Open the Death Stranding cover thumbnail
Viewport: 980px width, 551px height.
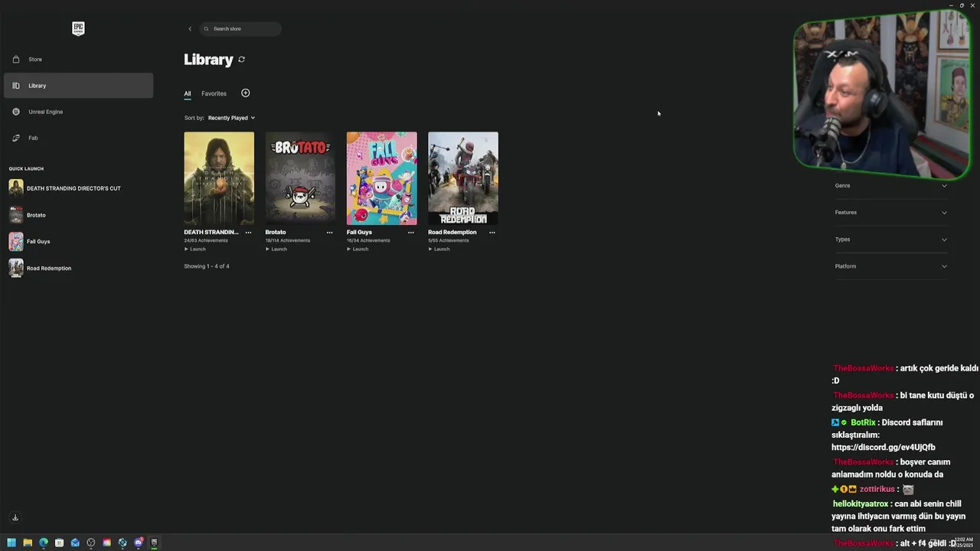[x=219, y=178]
